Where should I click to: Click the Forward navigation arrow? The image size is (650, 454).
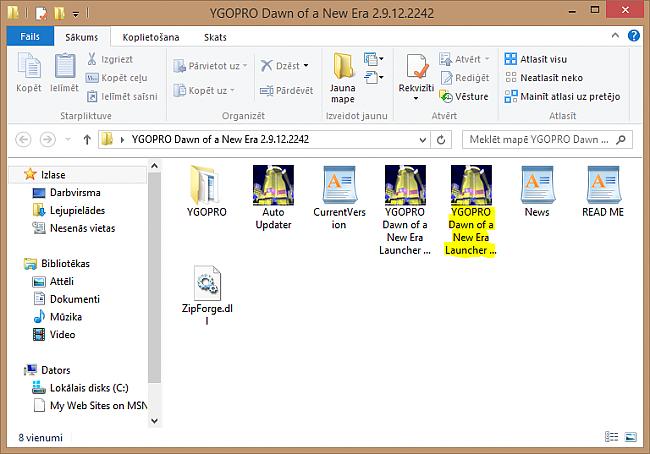click(x=48, y=139)
